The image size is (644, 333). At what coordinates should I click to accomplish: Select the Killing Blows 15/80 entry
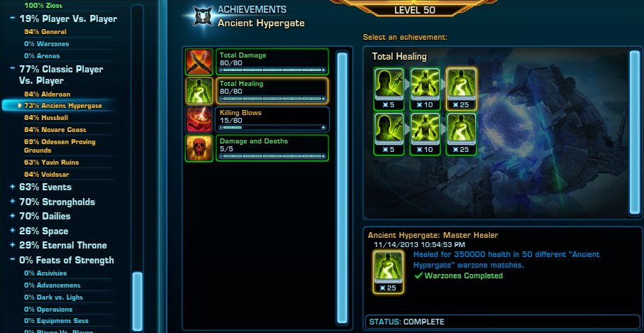[x=272, y=119]
